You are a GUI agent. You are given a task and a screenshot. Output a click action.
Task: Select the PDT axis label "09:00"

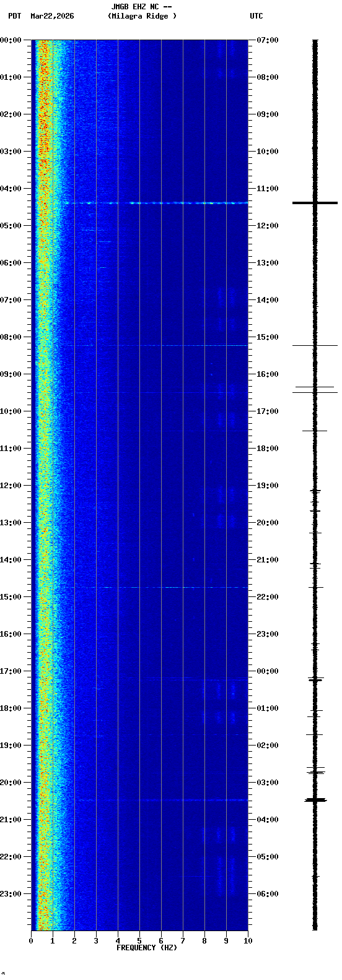point(11,374)
